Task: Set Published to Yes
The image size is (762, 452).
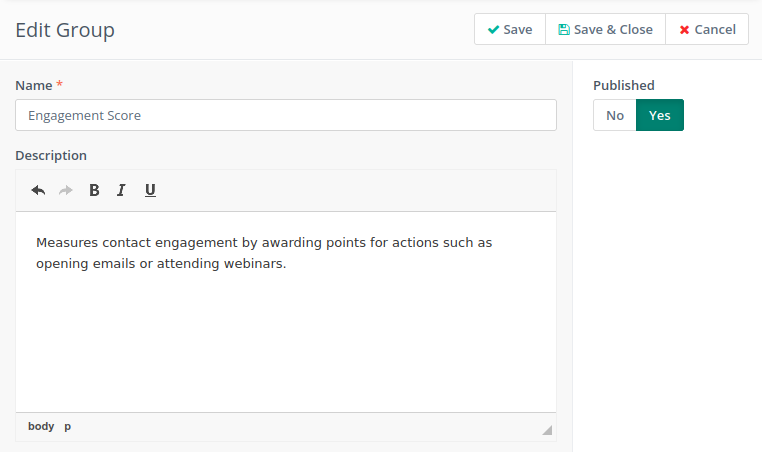Action: pos(659,115)
